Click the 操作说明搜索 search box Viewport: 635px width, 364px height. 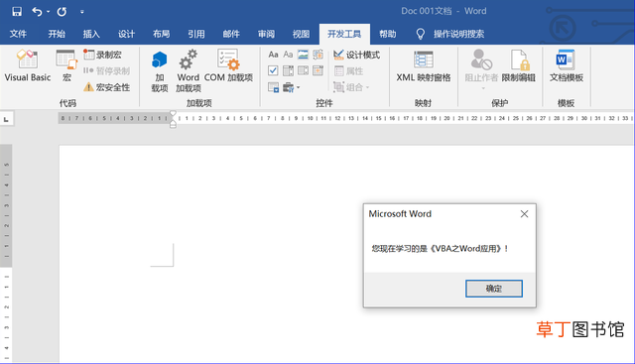pyautogui.click(x=458, y=34)
